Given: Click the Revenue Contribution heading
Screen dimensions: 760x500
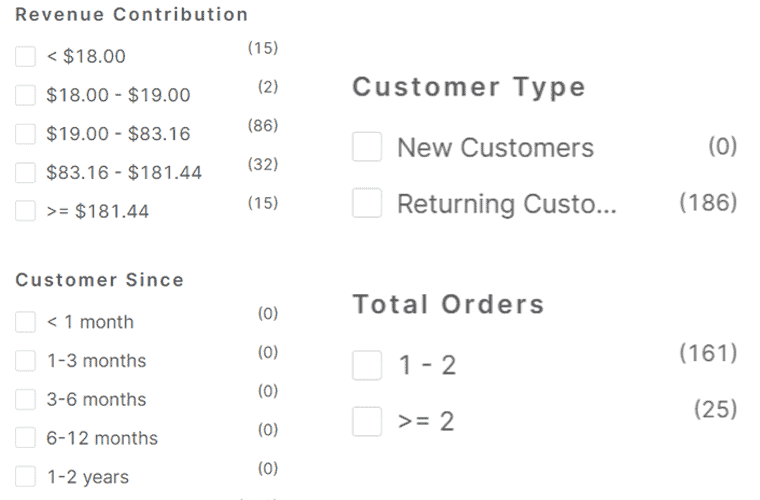Looking at the screenshot, I should (x=132, y=15).
